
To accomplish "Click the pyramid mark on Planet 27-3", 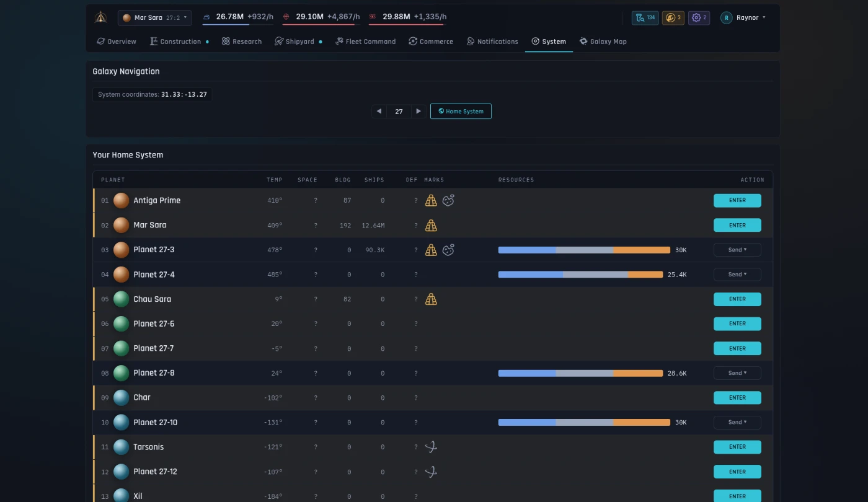I will click(x=431, y=250).
